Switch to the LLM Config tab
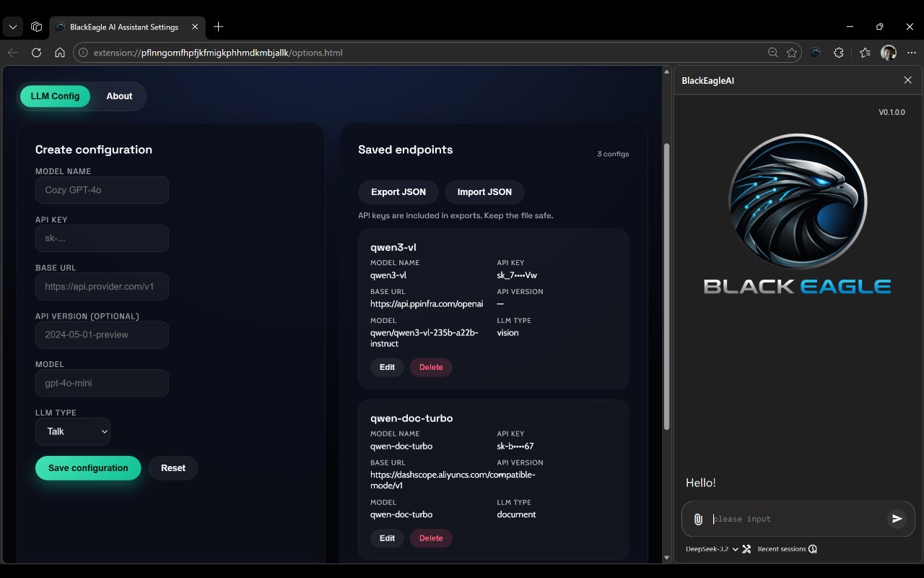 click(55, 96)
